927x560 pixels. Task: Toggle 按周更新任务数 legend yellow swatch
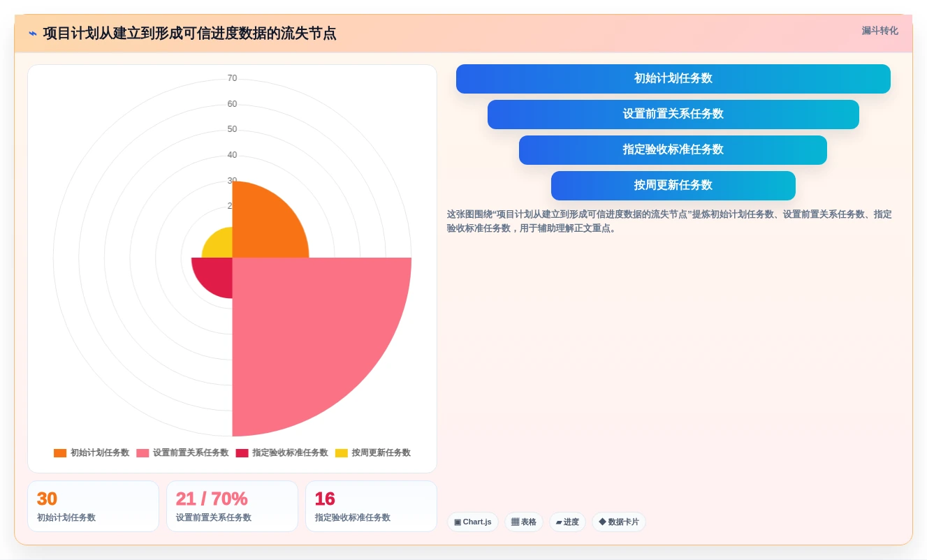coord(341,453)
